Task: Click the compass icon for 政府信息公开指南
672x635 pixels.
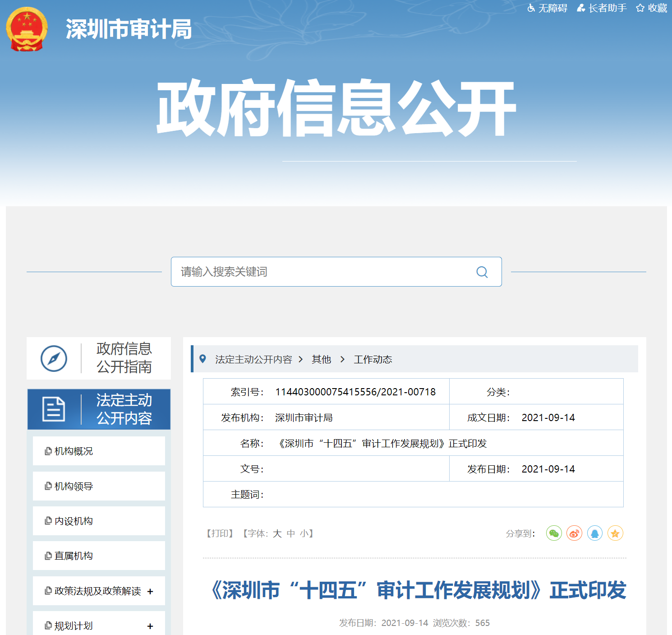Action: coord(54,359)
